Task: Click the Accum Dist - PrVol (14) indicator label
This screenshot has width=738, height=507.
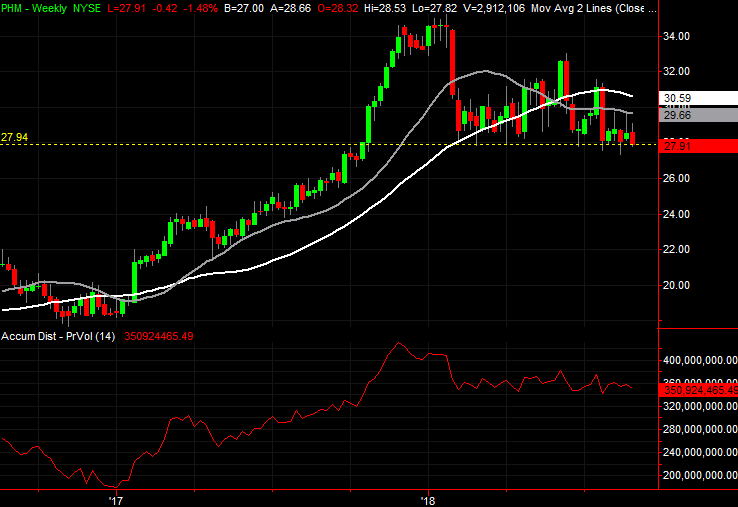Action: (x=58, y=336)
